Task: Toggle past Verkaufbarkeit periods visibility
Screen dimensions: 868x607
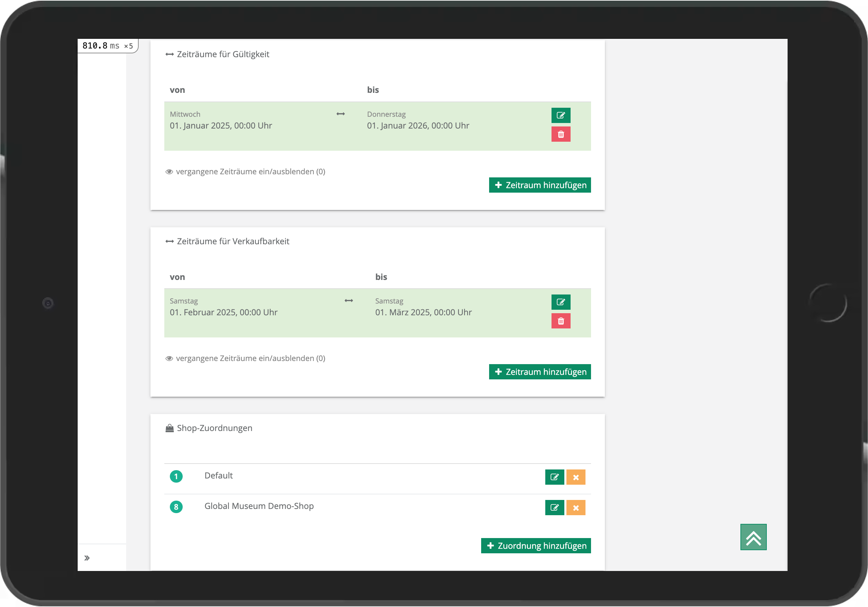Action: [x=245, y=358]
